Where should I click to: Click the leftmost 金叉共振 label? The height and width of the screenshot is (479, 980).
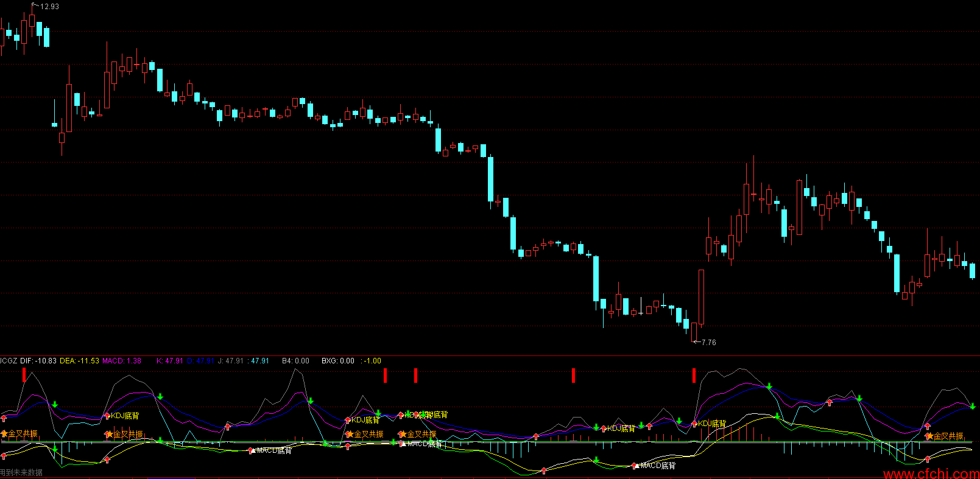23,434
